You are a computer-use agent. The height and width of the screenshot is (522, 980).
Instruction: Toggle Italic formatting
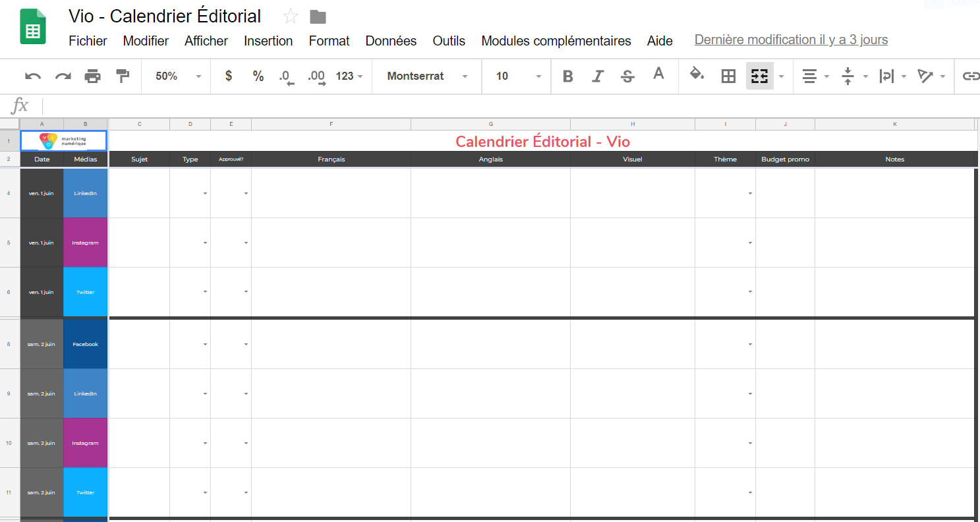pyautogui.click(x=598, y=76)
